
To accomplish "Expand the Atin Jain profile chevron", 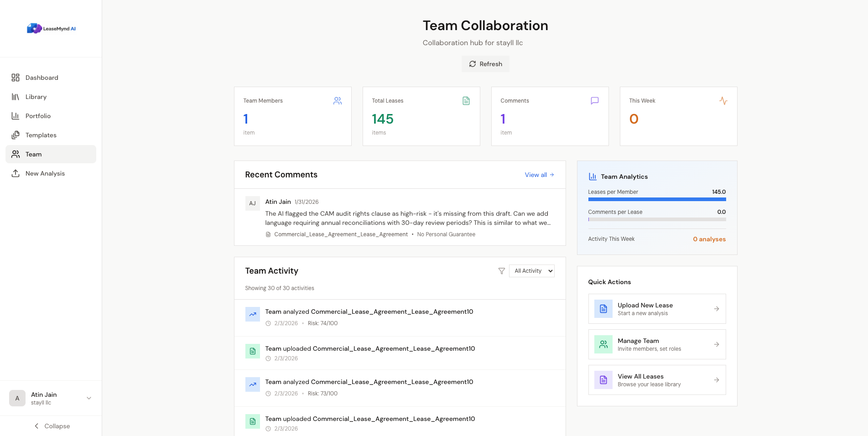I will pyautogui.click(x=88, y=398).
